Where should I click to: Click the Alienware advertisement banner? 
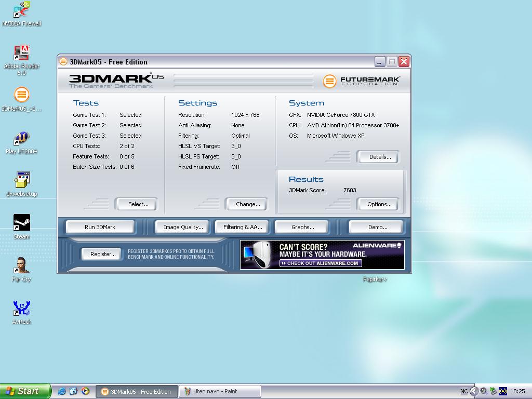322,255
